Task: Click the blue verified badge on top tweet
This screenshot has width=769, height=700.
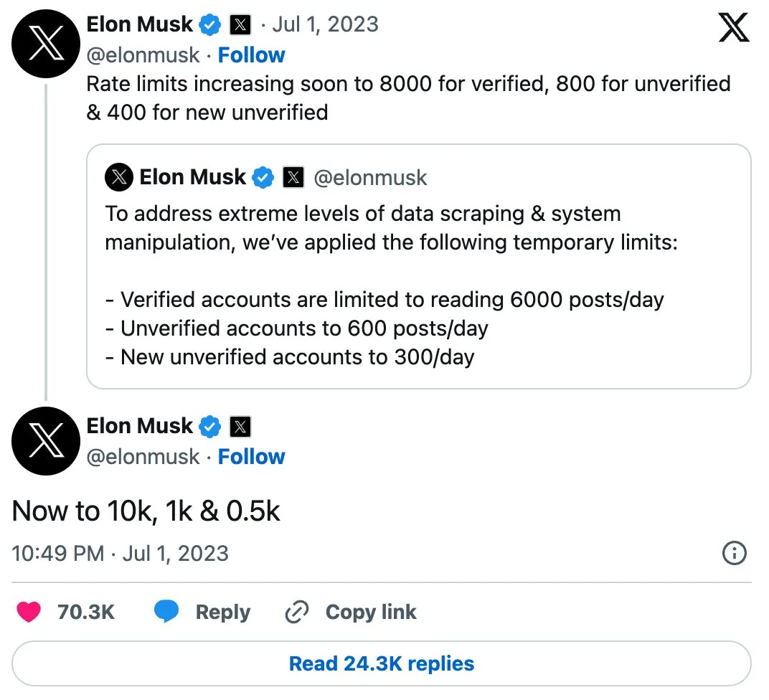Action: 210,25
